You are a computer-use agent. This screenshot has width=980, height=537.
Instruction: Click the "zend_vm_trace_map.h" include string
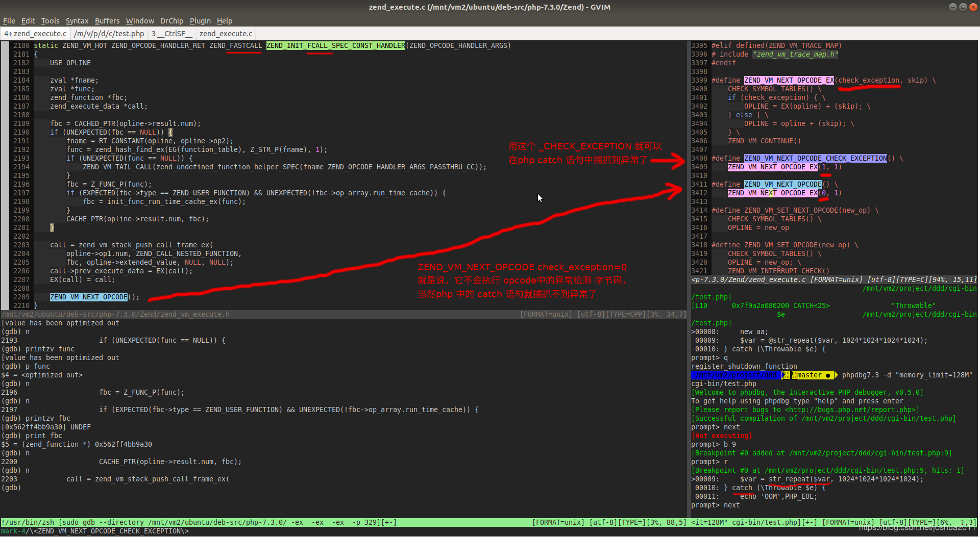coord(795,55)
